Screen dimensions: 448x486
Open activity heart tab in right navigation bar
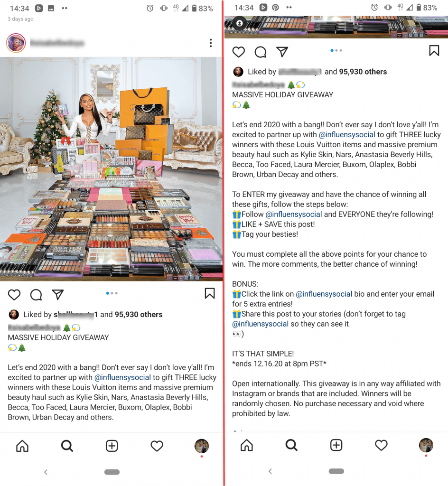pos(381,445)
